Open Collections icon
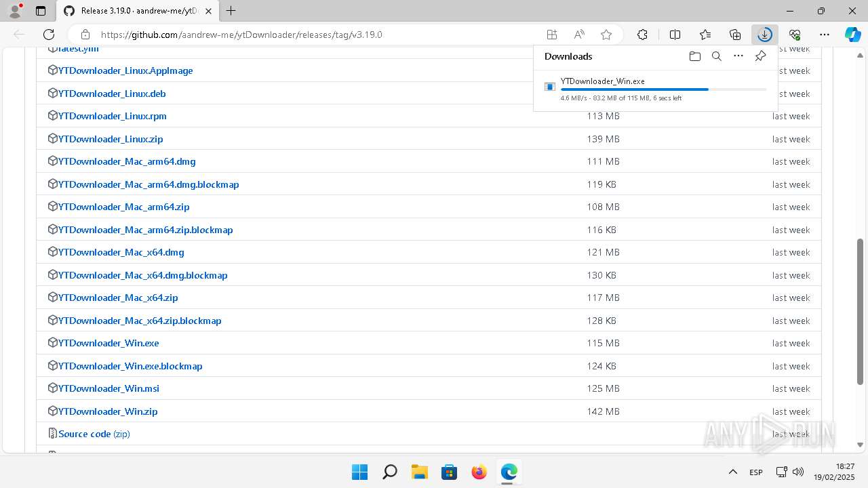The image size is (868, 488). pos(735,35)
